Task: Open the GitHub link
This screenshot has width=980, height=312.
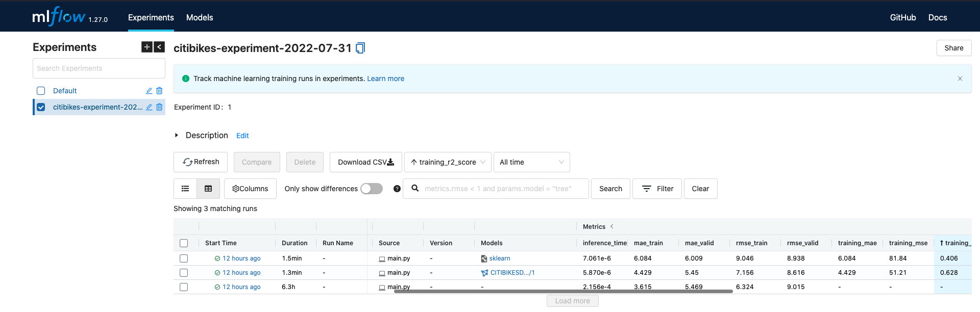Action: pyautogui.click(x=903, y=17)
